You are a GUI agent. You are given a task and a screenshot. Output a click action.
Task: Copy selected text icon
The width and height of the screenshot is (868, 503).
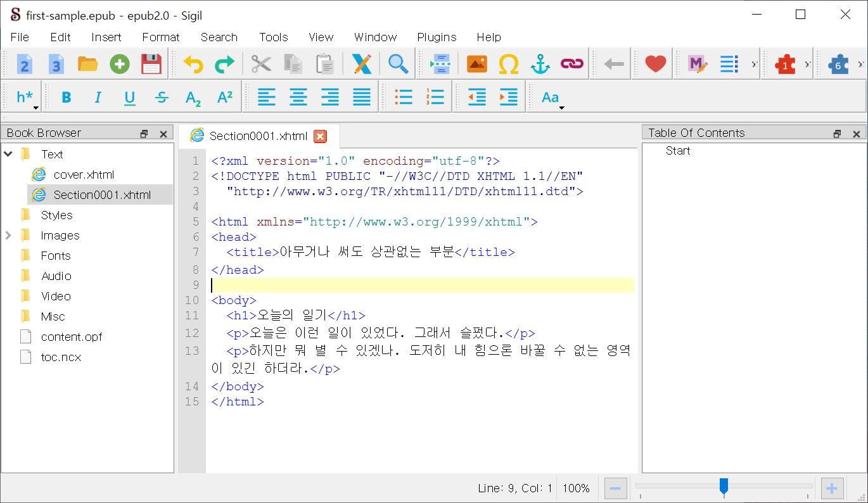293,64
